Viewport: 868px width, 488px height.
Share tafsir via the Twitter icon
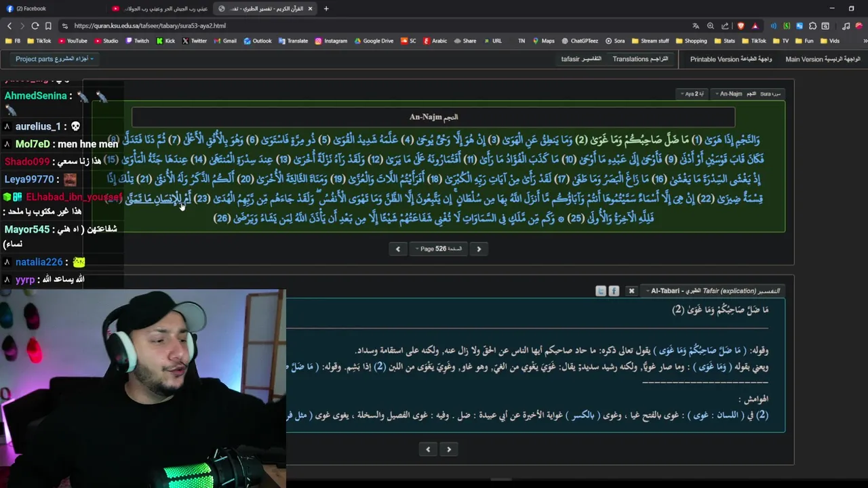(601, 291)
